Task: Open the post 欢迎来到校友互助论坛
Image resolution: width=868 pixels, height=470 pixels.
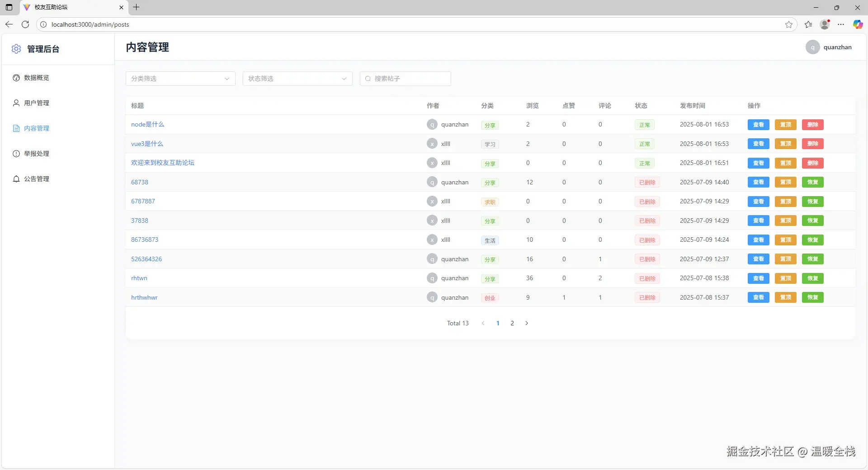Action: [163, 163]
